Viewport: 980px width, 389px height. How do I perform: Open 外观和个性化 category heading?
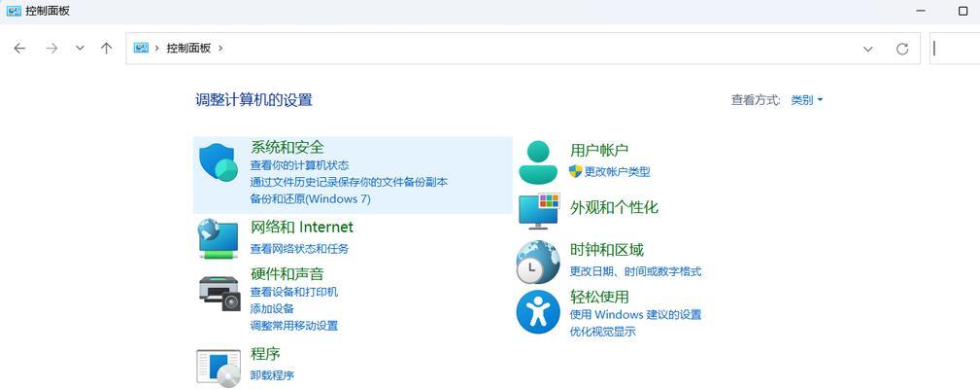(615, 208)
